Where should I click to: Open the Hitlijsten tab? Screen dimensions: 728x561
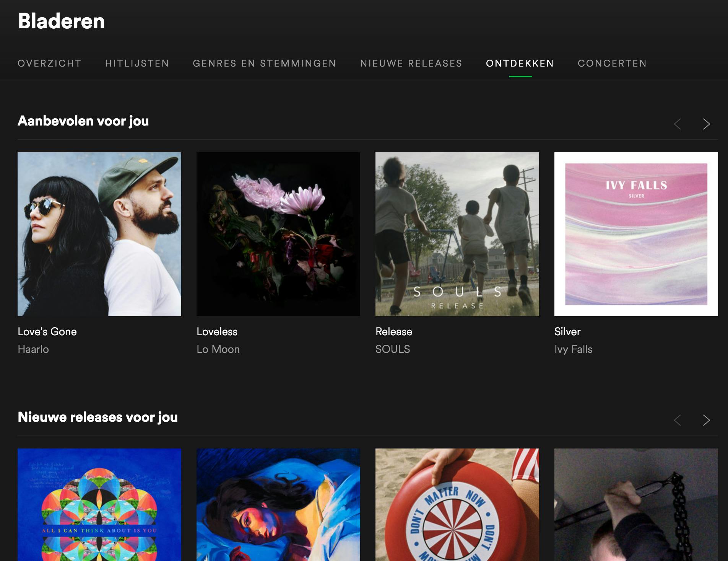[x=137, y=64]
